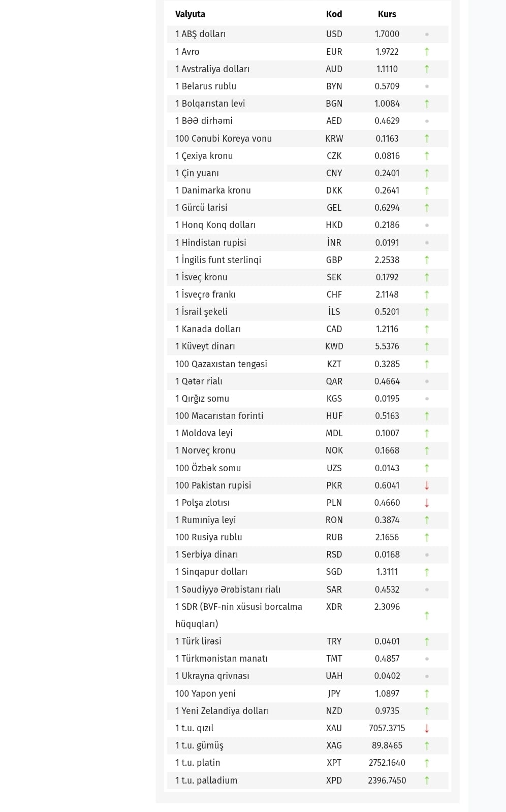Image resolution: width=506 pixels, height=812 pixels.
Task: Click the 2.2538 rate value for GBP
Action: pos(387,260)
